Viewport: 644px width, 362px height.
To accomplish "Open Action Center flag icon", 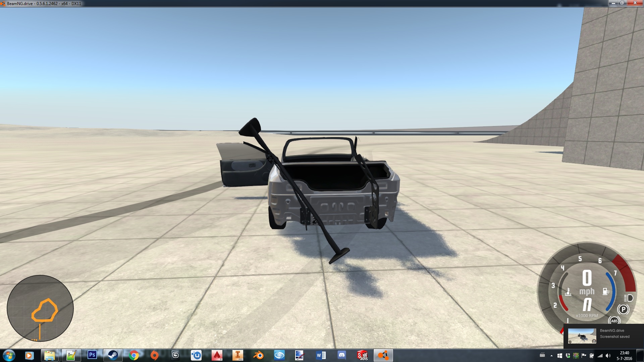I will [584, 356].
